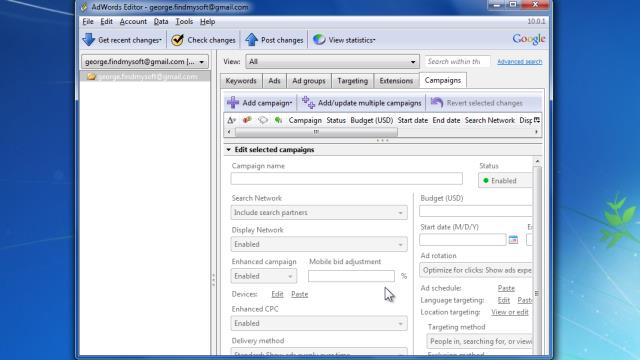The width and height of the screenshot is (640, 360).
Task: Click the Search within this view box
Action: [x=457, y=62]
